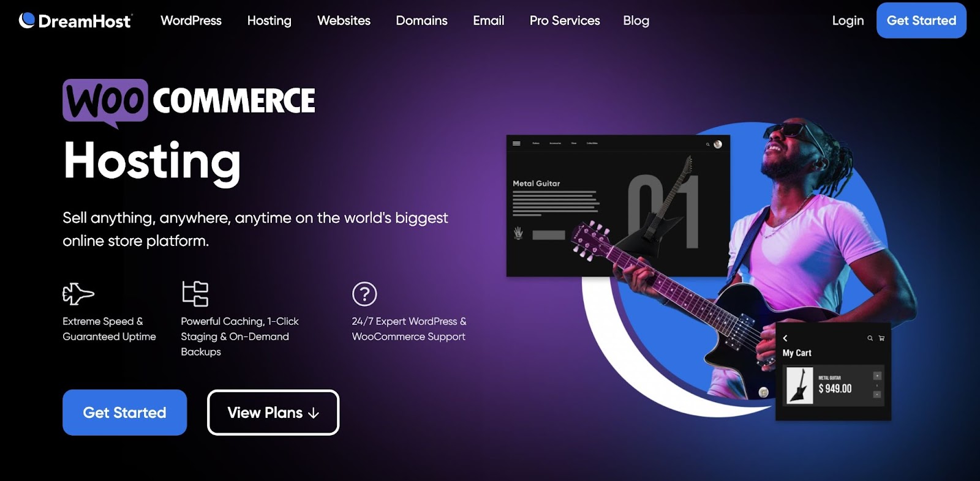Screen dimensions: 980x481
Task: Click the plus stepper on cart item
Action: [x=877, y=376]
